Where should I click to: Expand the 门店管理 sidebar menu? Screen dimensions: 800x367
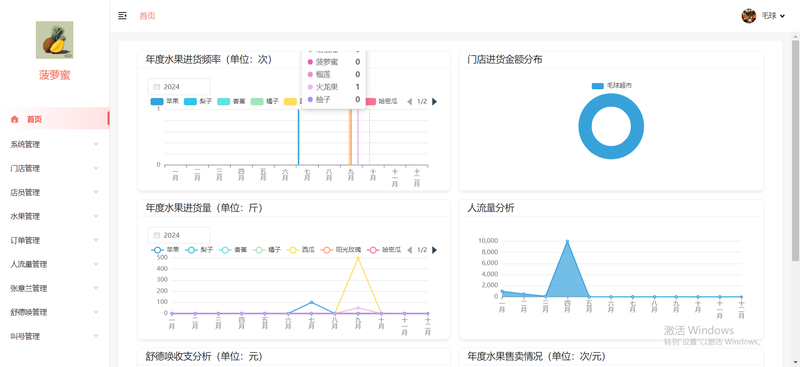click(x=55, y=168)
